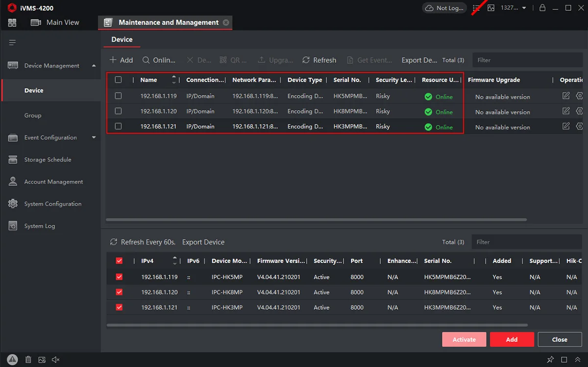Click the Security Level column header
The width and height of the screenshot is (588, 367).
(x=394, y=80)
